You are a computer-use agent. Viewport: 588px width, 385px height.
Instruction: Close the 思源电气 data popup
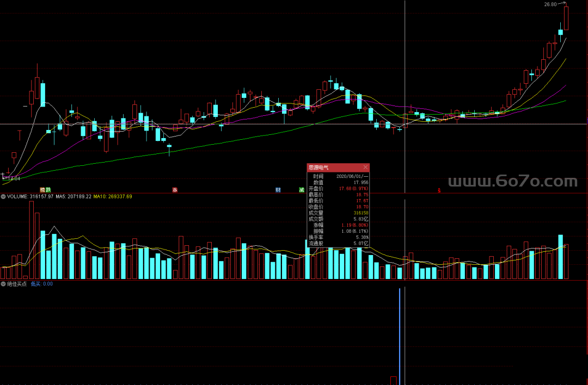tap(365, 167)
